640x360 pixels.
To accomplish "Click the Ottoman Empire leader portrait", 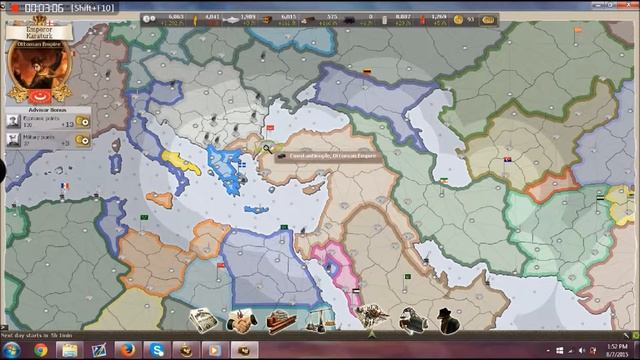I will point(39,65).
